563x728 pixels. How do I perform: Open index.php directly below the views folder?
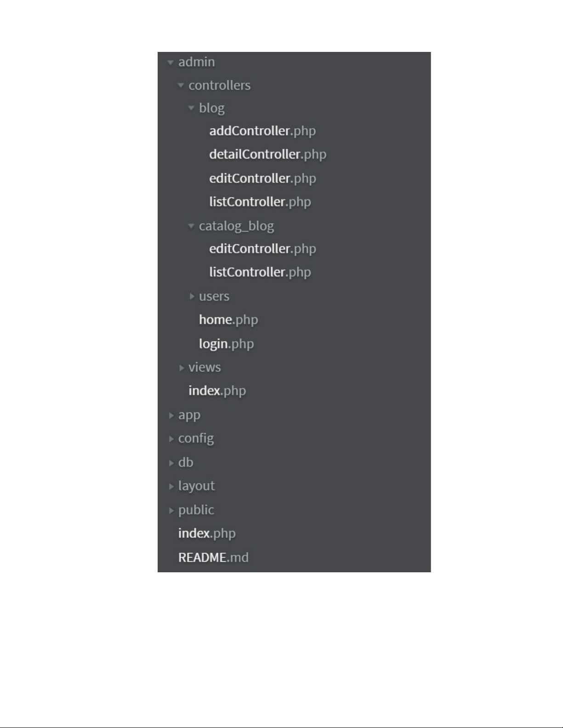217,391
